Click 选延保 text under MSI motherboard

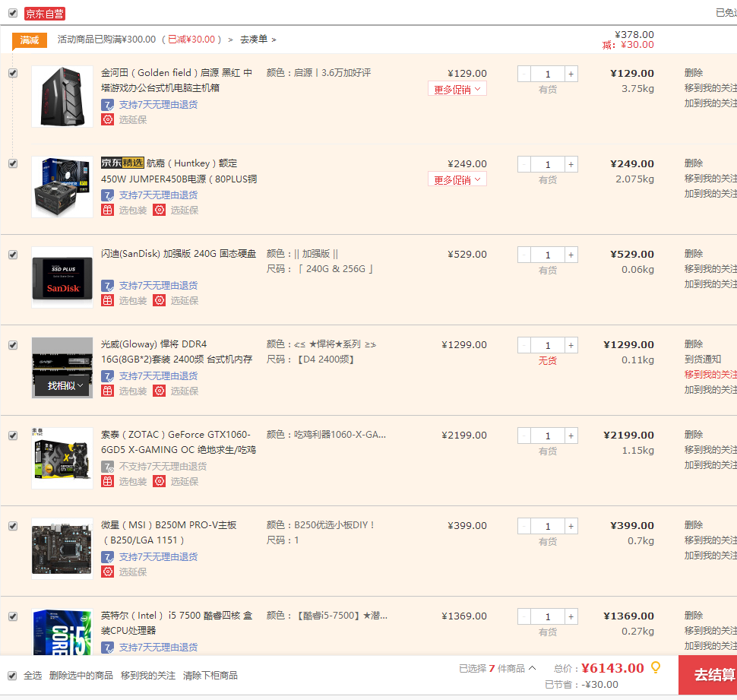pyautogui.click(x=133, y=572)
